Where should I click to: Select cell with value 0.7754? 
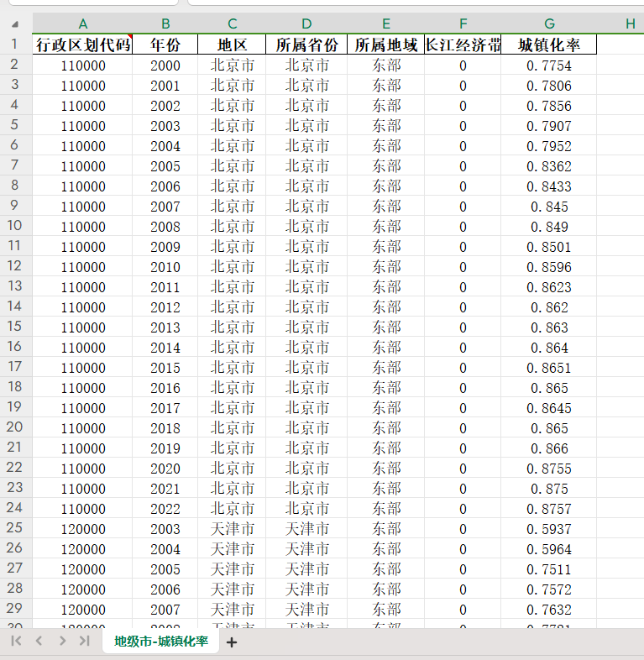coord(549,65)
